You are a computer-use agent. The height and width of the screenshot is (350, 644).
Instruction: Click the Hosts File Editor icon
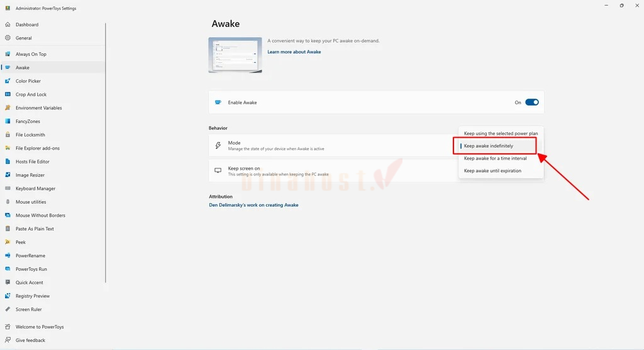[8, 161]
